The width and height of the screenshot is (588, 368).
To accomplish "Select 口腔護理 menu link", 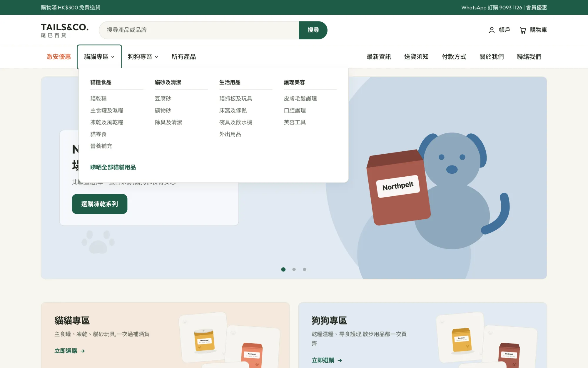I will (295, 110).
